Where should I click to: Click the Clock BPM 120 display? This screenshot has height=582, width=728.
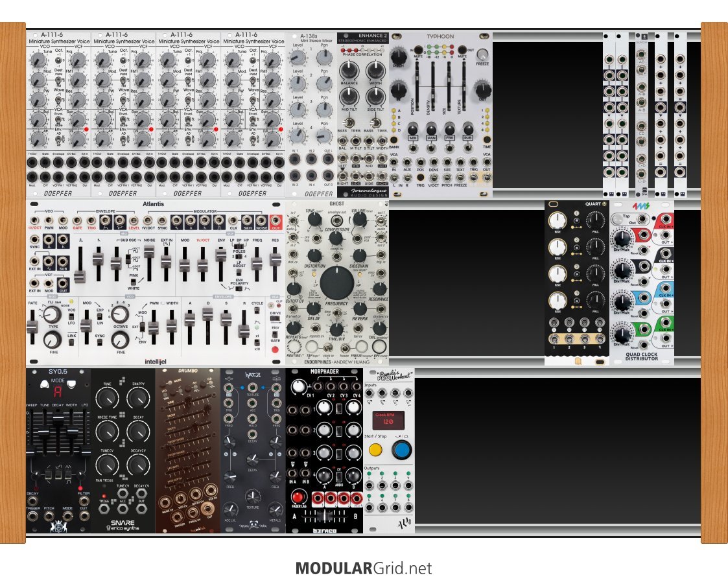coord(388,420)
